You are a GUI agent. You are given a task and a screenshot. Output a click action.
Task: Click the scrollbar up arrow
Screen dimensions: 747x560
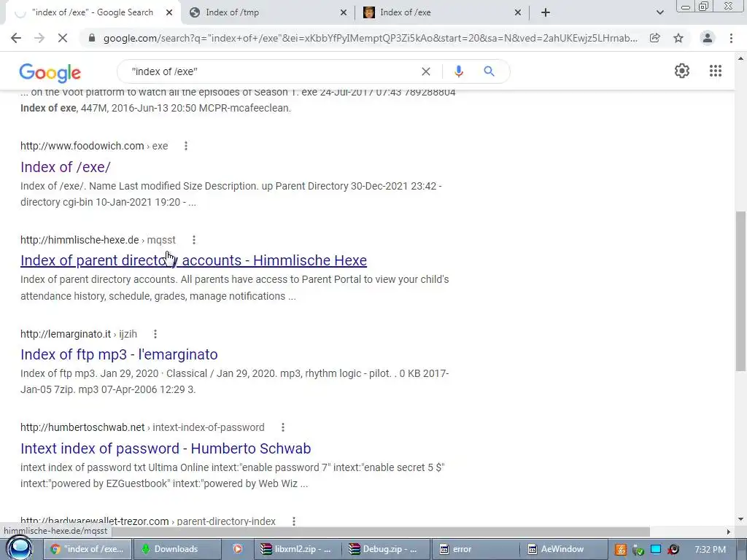click(740, 58)
